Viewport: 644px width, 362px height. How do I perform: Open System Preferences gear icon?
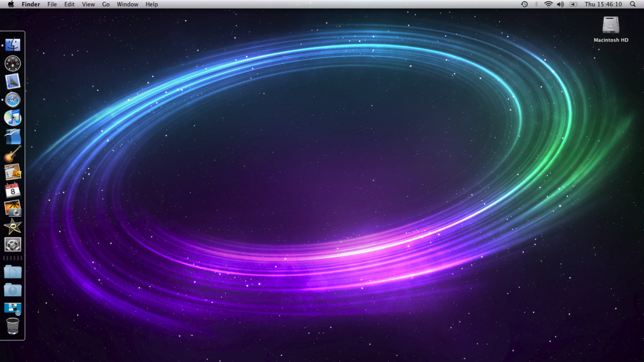pyautogui.click(x=13, y=244)
